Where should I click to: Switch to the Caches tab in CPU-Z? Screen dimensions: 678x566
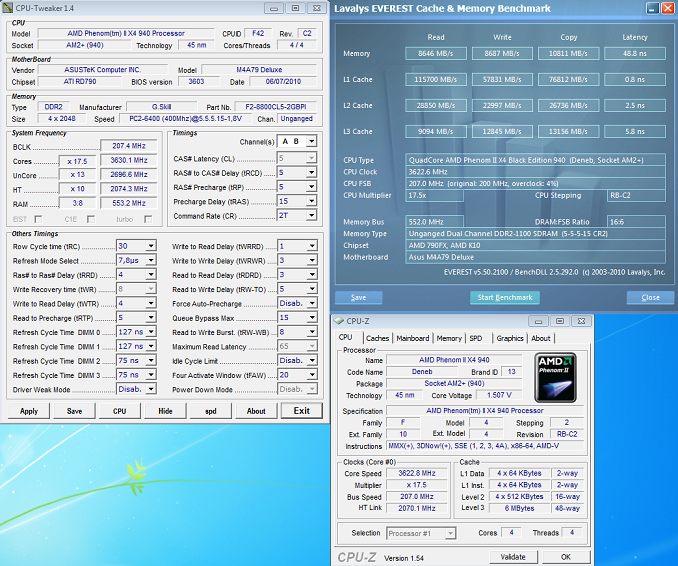(377, 338)
